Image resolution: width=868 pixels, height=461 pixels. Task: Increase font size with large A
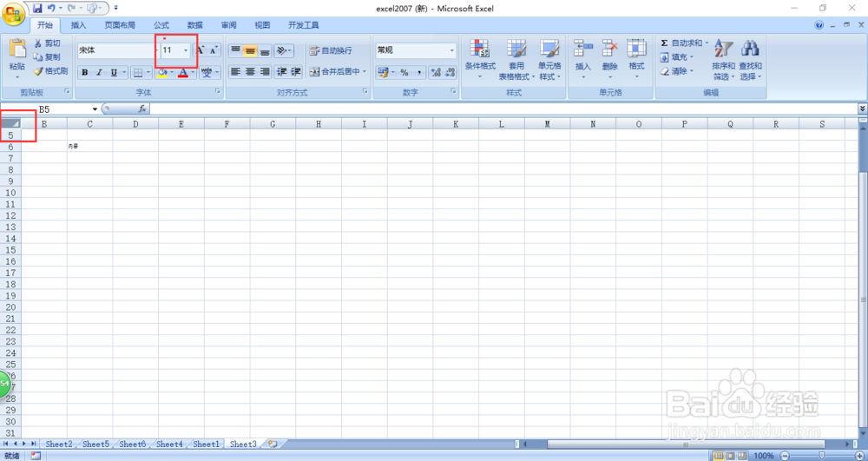click(201, 50)
